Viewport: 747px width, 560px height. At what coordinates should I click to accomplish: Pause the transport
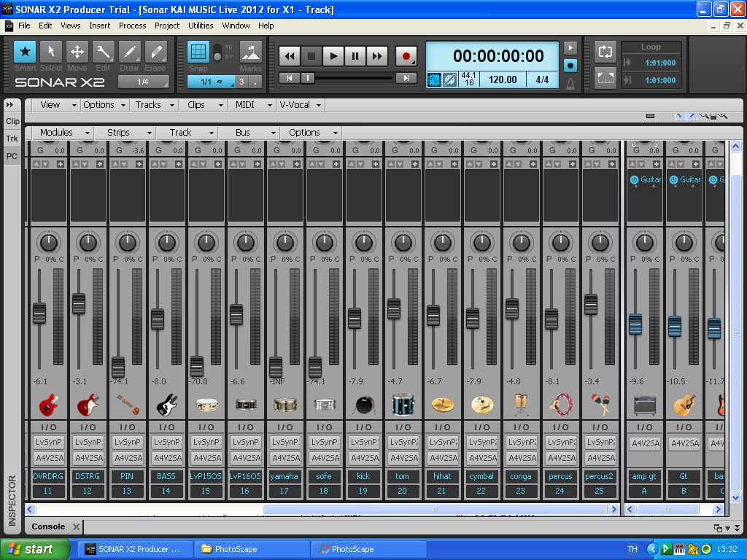(x=355, y=56)
